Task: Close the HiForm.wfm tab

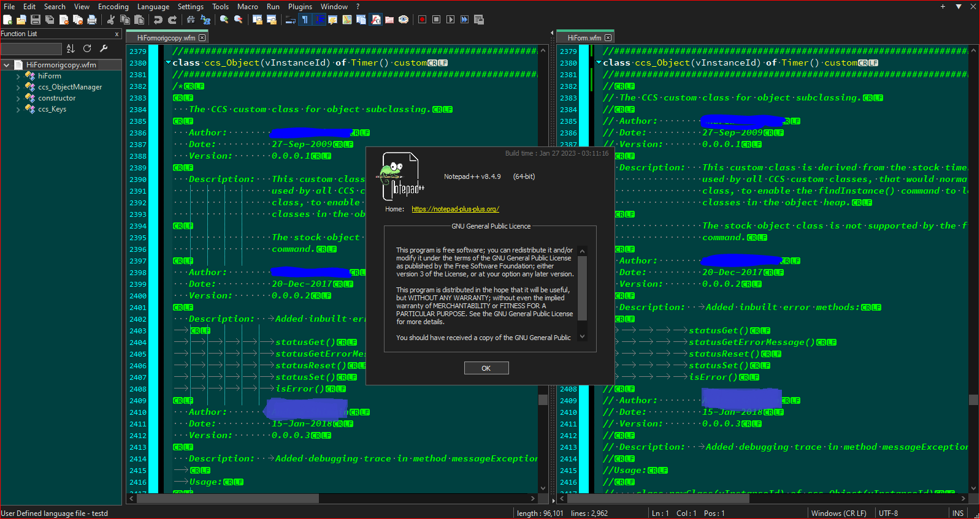Action: pos(608,38)
